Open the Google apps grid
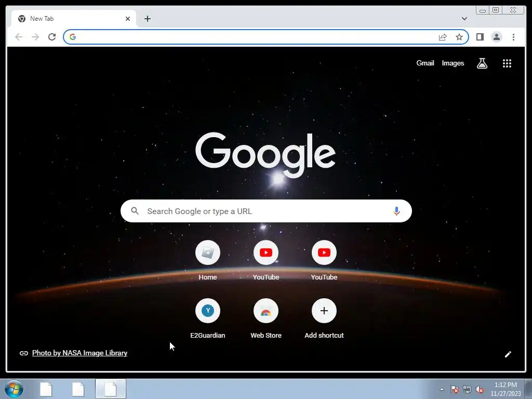Screen dimensions: 532x399 507,63
